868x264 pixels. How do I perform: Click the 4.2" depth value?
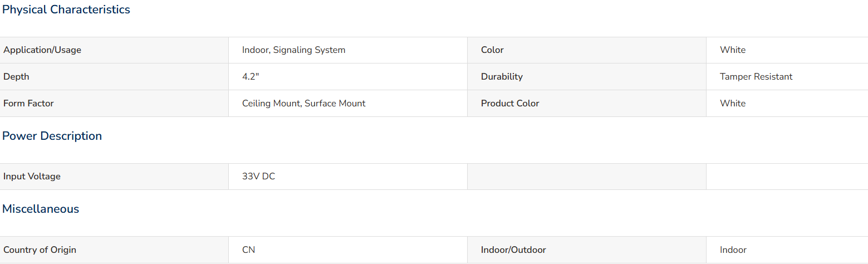251,77
